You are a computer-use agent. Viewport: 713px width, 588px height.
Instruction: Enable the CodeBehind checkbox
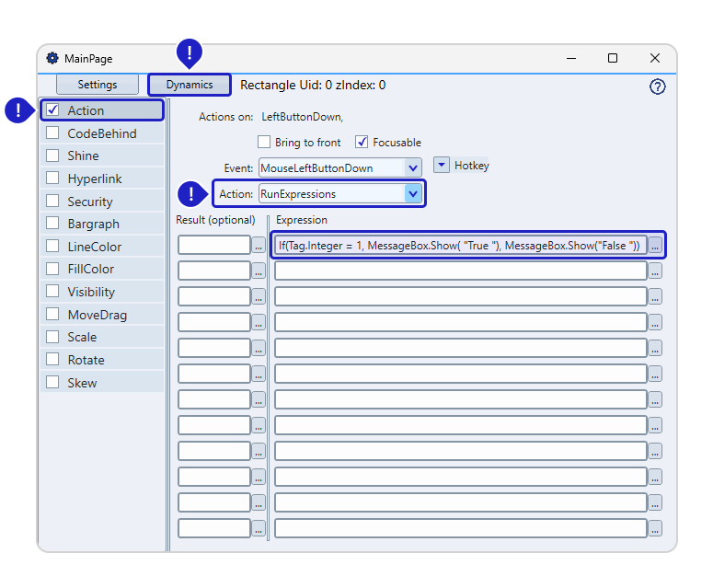pos(53,133)
